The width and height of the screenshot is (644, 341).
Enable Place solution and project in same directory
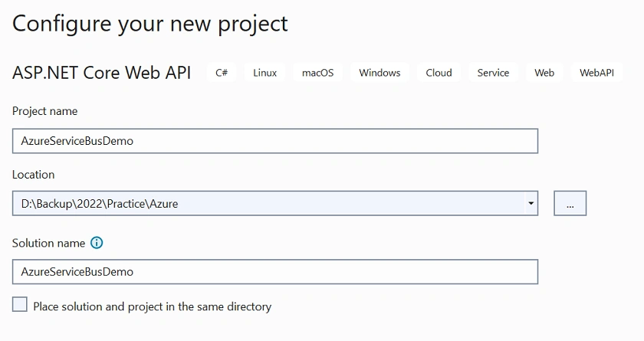tap(20, 305)
